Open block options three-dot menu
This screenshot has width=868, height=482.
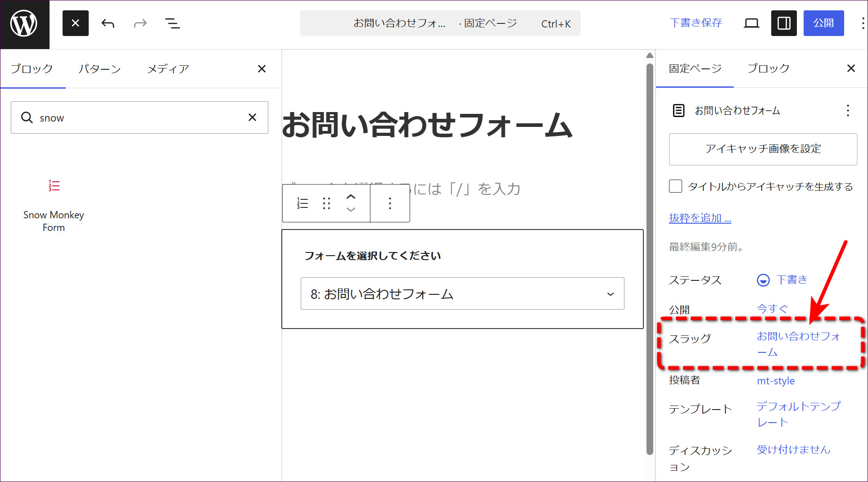click(x=390, y=203)
